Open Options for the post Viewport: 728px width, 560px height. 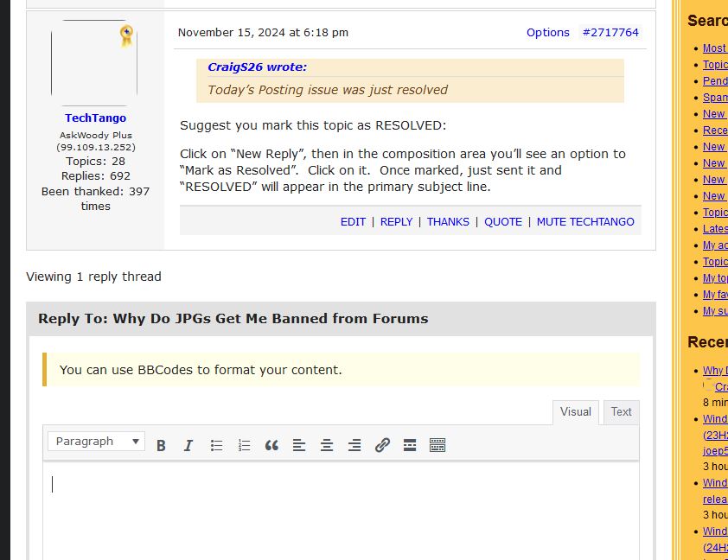pyautogui.click(x=548, y=32)
